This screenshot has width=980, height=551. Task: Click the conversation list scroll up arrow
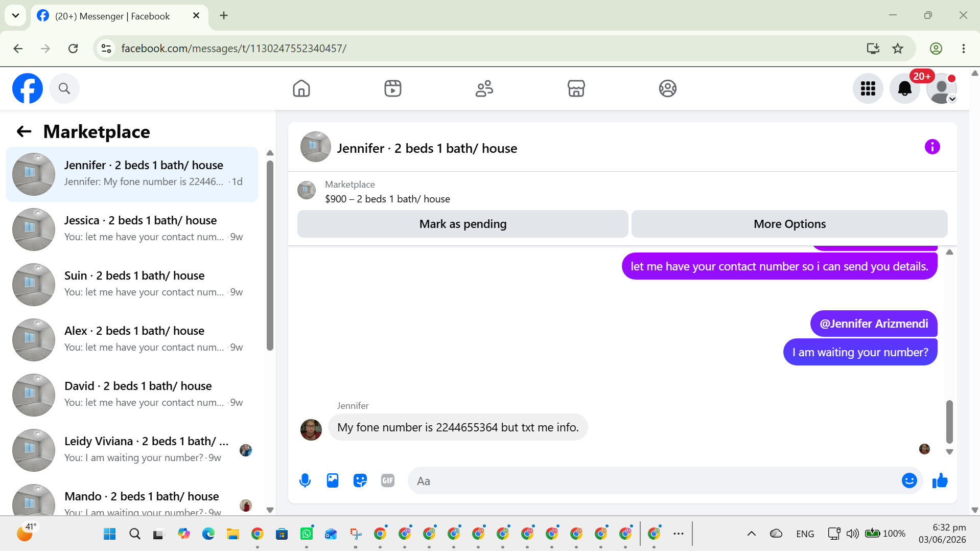click(270, 153)
